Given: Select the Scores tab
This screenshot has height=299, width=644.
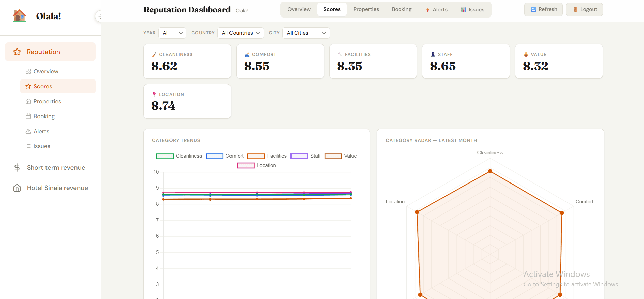Looking at the screenshot, I should click(x=332, y=9).
